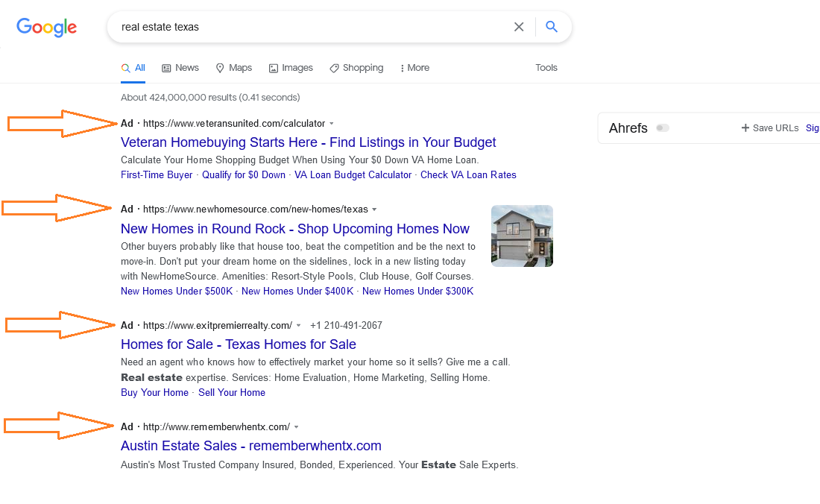The image size is (820, 504).
Task: Click the veteransunited.com/calculator URL text
Action: [x=234, y=124]
